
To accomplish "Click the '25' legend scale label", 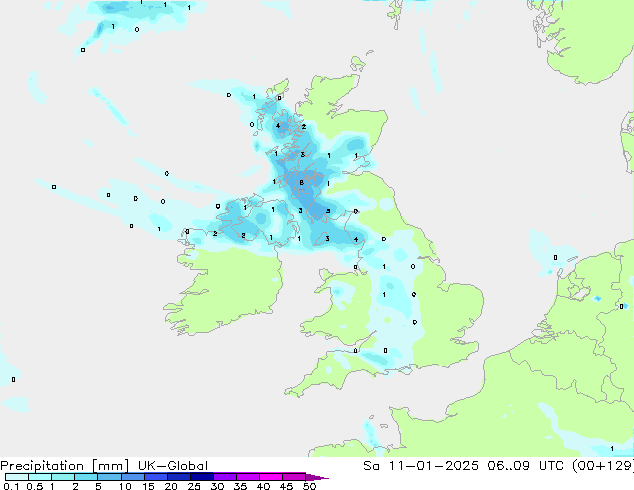I will [194, 486].
